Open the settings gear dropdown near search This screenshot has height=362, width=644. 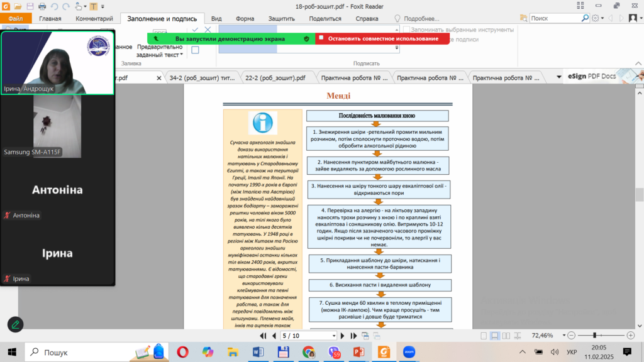(x=597, y=18)
